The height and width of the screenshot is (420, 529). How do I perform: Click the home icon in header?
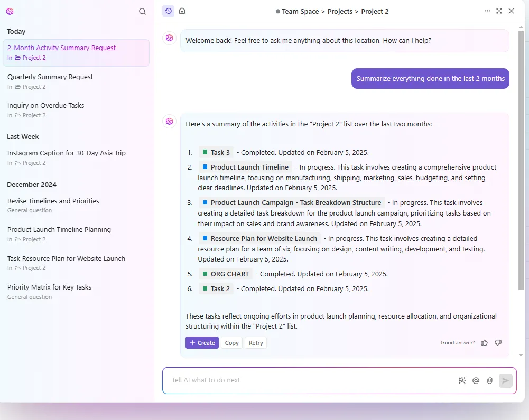[182, 11]
